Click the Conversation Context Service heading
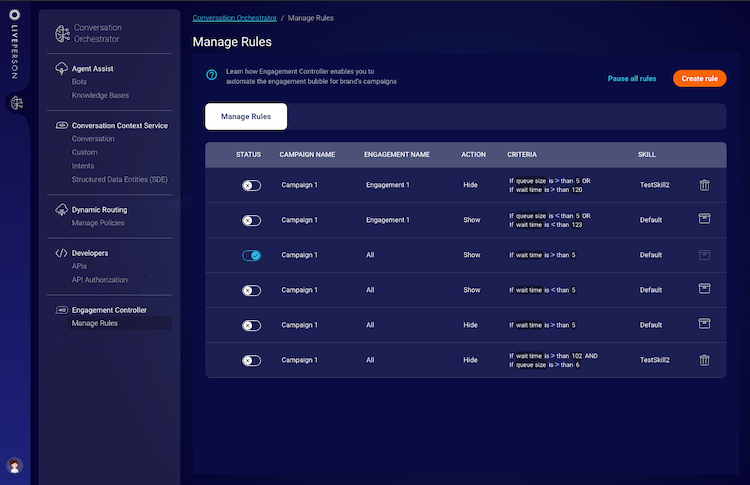This screenshot has width=750, height=485. (x=120, y=126)
